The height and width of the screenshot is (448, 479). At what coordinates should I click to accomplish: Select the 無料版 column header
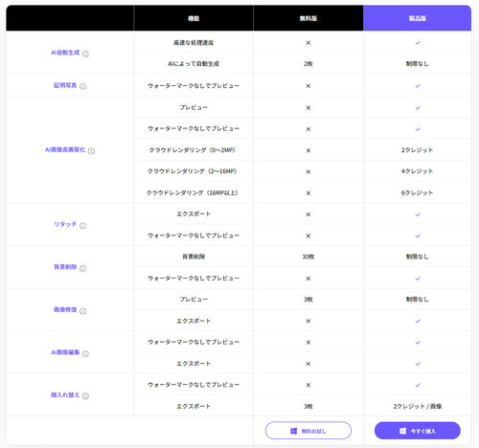click(308, 18)
